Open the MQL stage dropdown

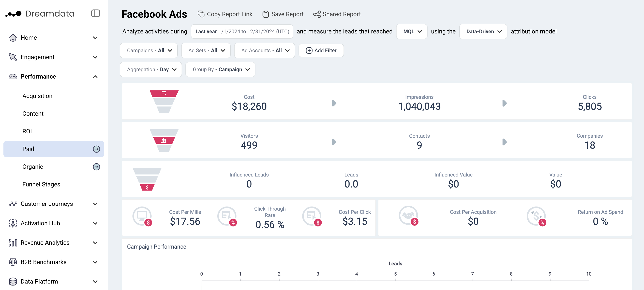(x=412, y=32)
